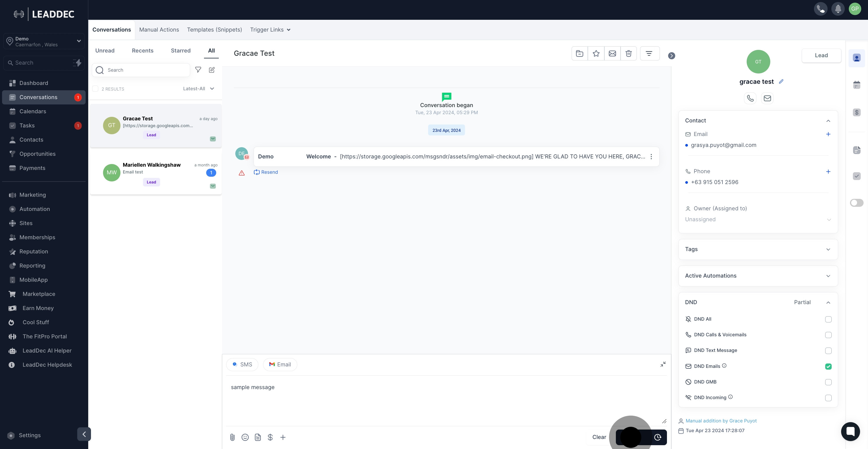
Task: Select the SMS channel tab
Action: tap(242, 365)
